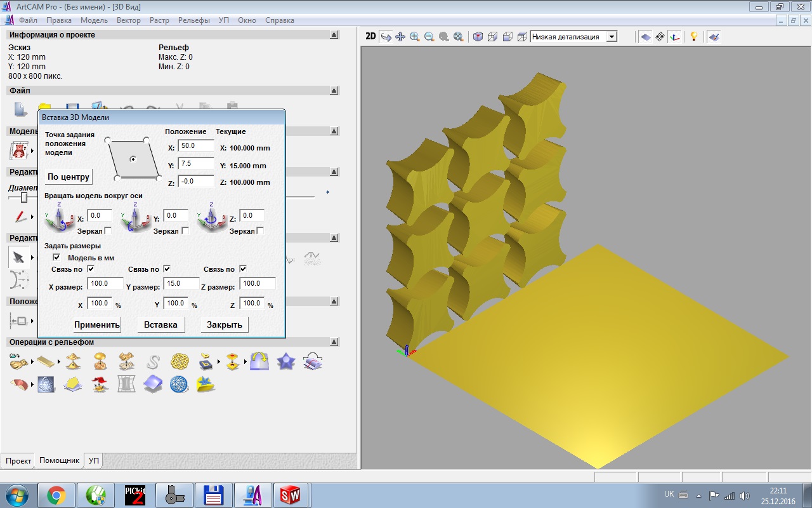Click the light bulb lighting icon
812x508 pixels.
(694, 37)
